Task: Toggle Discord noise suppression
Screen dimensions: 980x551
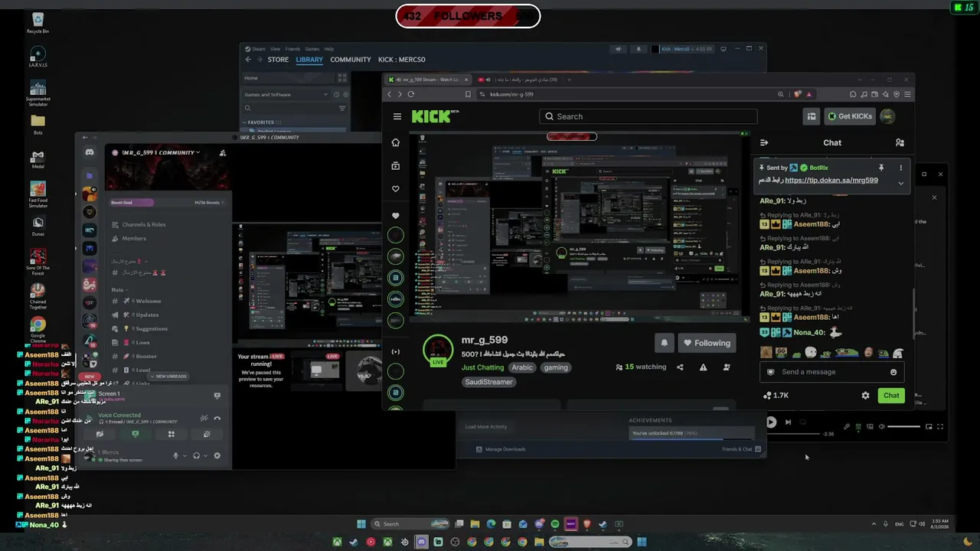Action: coord(204,418)
